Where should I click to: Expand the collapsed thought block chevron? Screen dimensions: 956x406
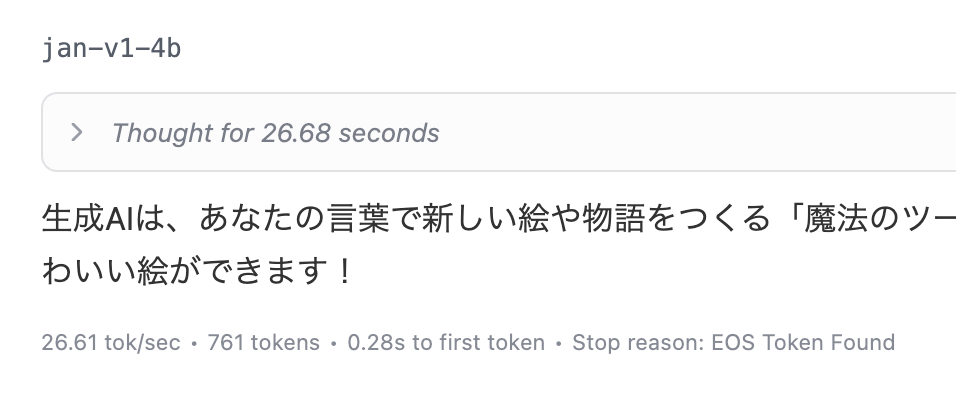tap(76, 132)
